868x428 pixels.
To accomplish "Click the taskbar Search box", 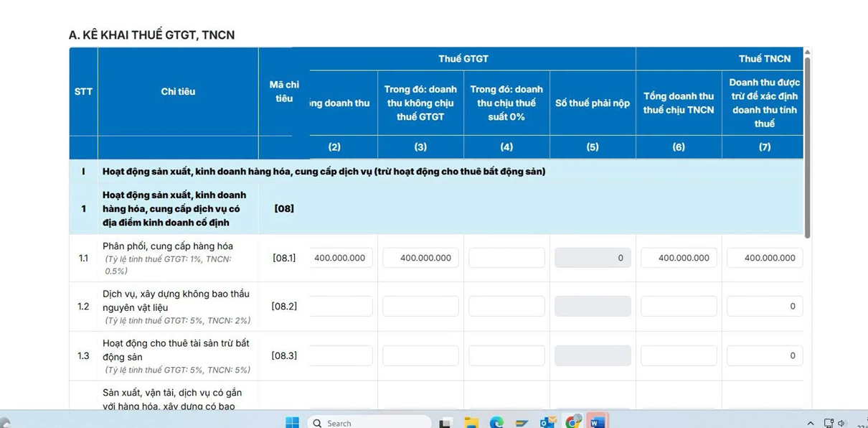I will (x=369, y=422).
